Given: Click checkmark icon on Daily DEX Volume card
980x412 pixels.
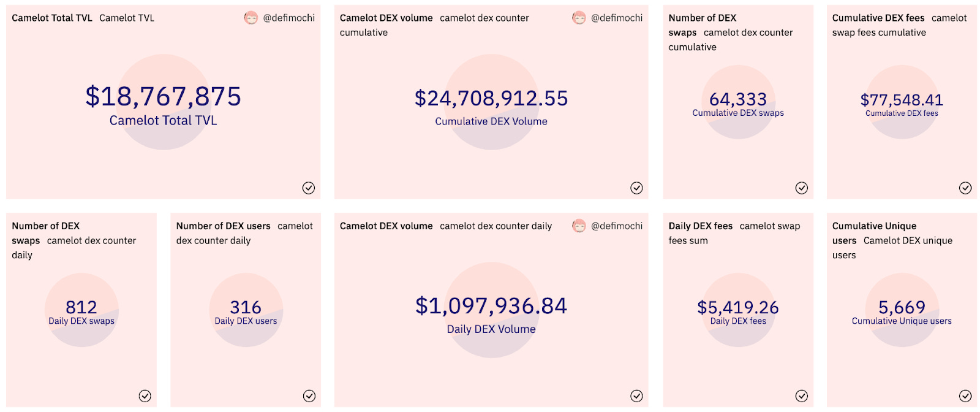Looking at the screenshot, I should click(637, 396).
